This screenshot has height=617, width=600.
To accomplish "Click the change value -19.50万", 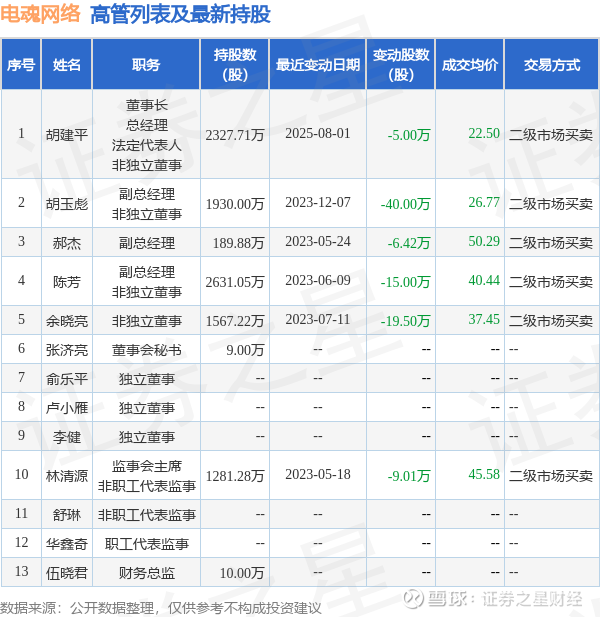I will pos(405,321).
